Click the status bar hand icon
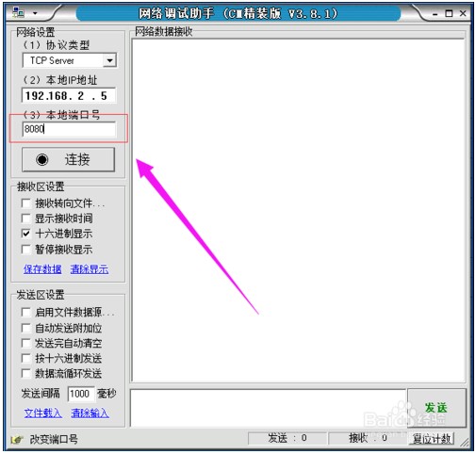 [17, 439]
